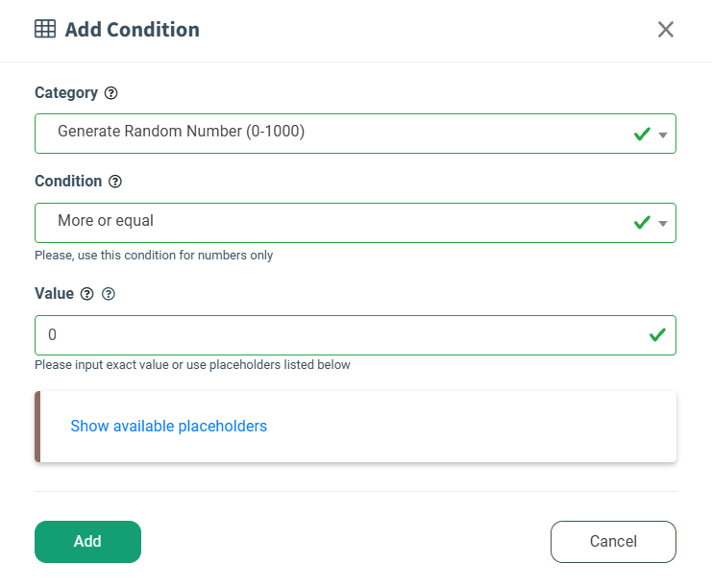The image size is (712, 588).
Task: Click the table grid icon beside Add Condition
Action: click(x=44, y=29)
